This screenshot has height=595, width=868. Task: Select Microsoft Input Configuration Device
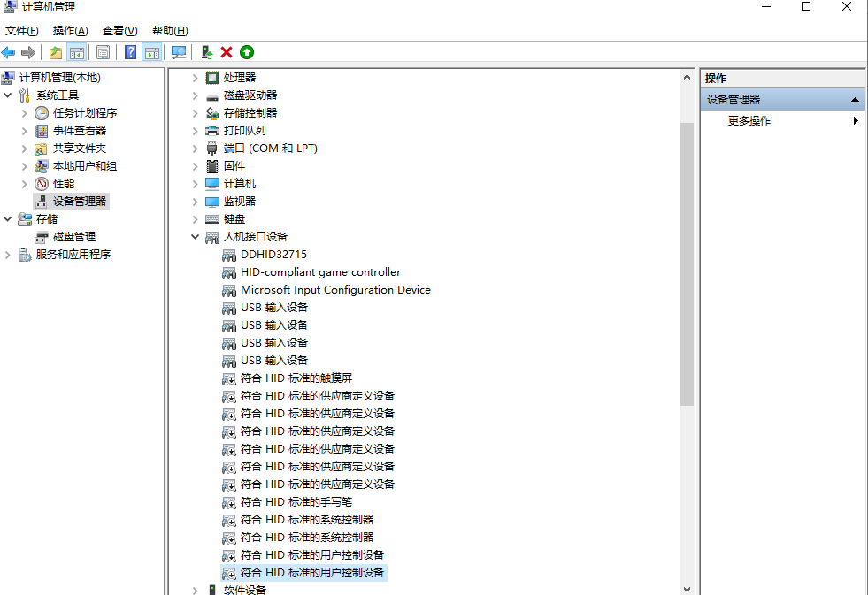click(x=335, y=290)
